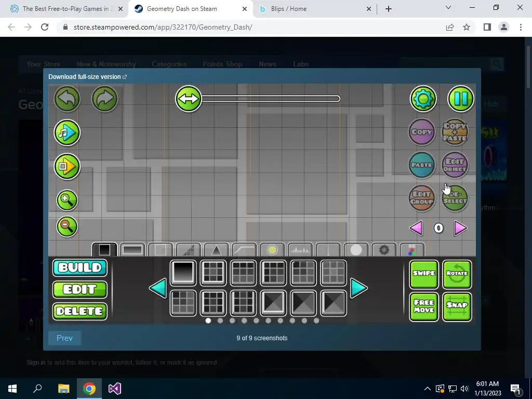
Task: Click the purple Copy button
Action: tap(422, 131)
